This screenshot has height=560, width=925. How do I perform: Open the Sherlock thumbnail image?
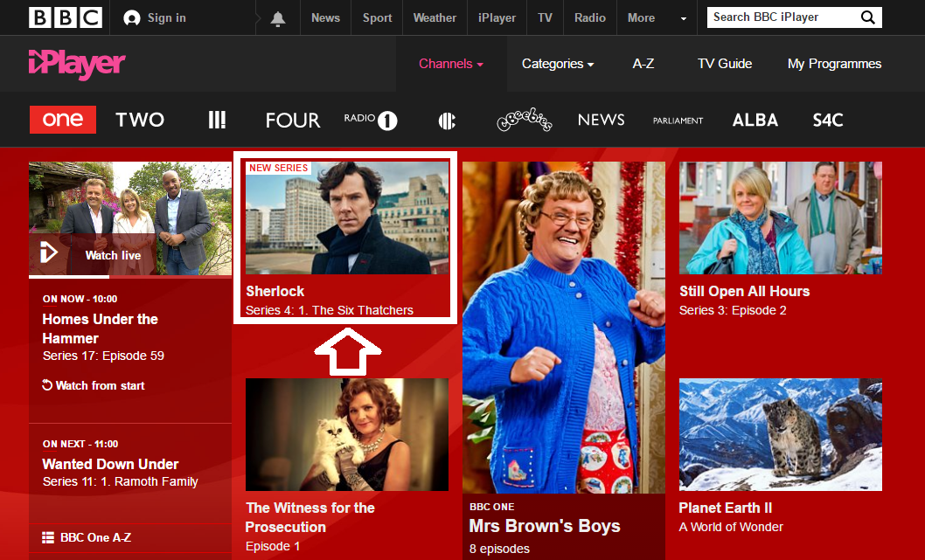coord(347,218)
